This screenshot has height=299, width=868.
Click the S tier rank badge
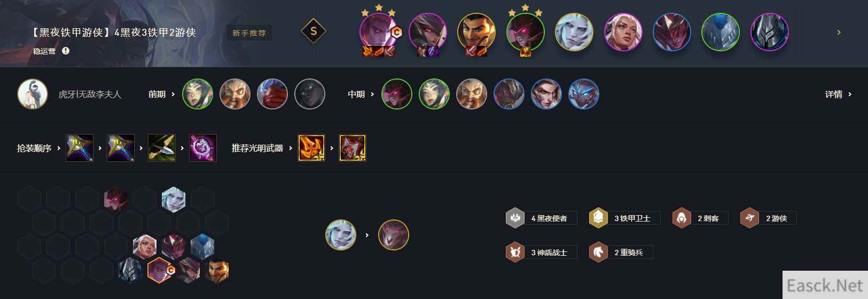click(x=314, y=32)
